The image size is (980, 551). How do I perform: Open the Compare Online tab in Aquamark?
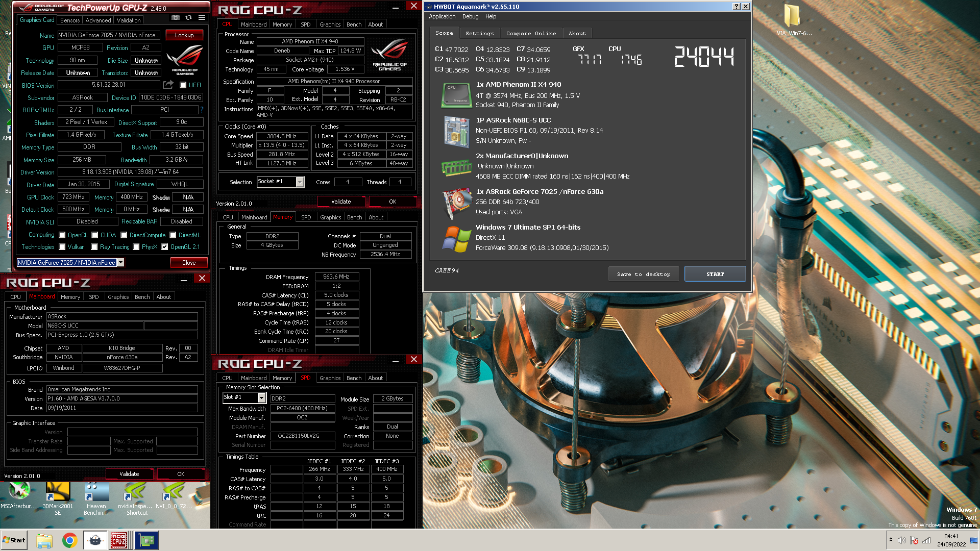(x=531, y=33)
